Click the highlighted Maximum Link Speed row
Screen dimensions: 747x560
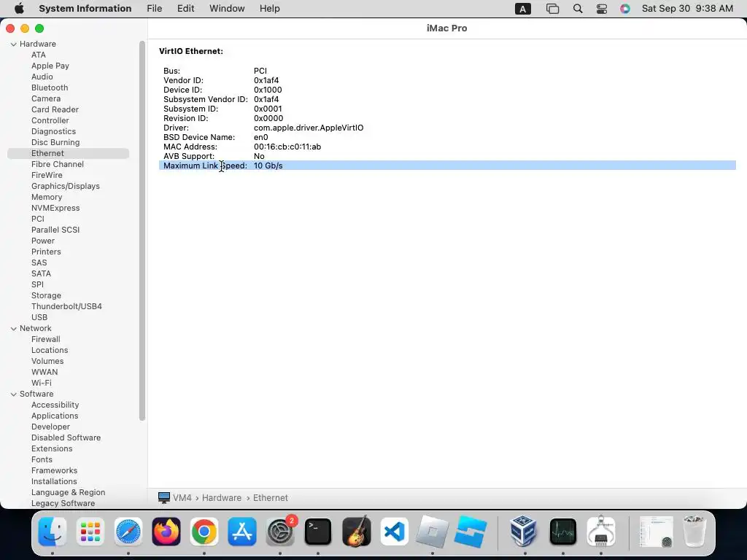point(447,166)
